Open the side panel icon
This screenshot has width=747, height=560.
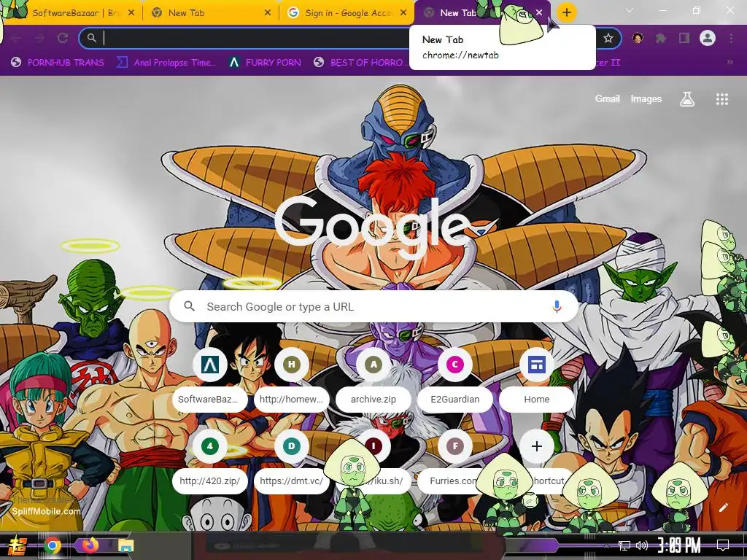pyautogui.click(x=684, y=38)
